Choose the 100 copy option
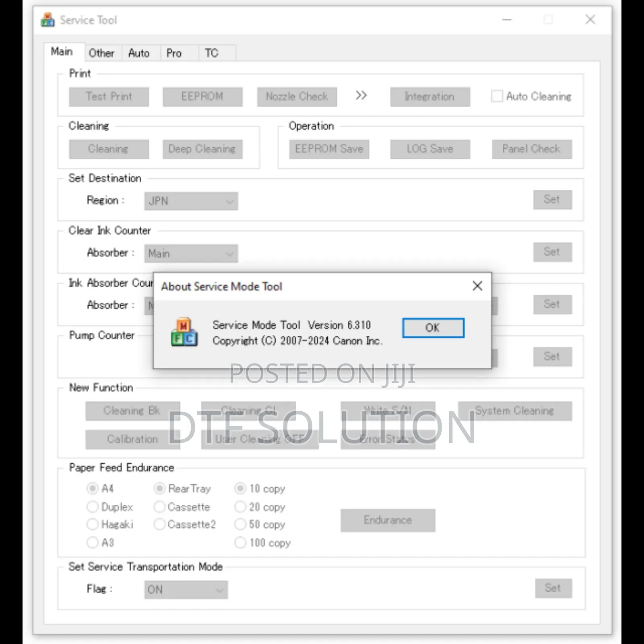Image resolution: width=644 pixels, height=644 pixels. tap(240, 543)
